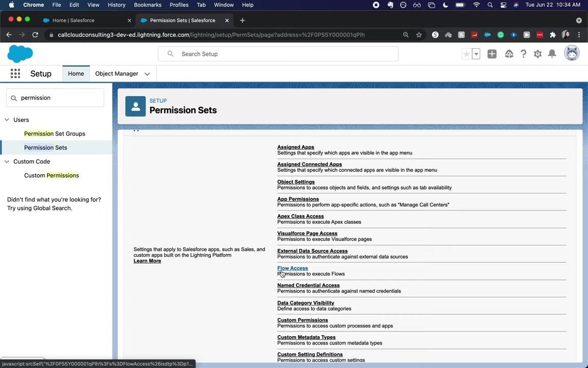This screenshot has width=588, height=368.
Task: Open the user avatar profile menu
Action: [x=572, y=53]
